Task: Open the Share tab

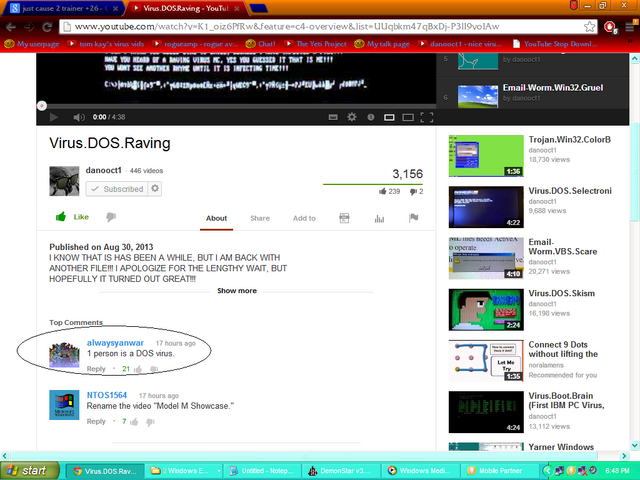Action: click(260, 218)
